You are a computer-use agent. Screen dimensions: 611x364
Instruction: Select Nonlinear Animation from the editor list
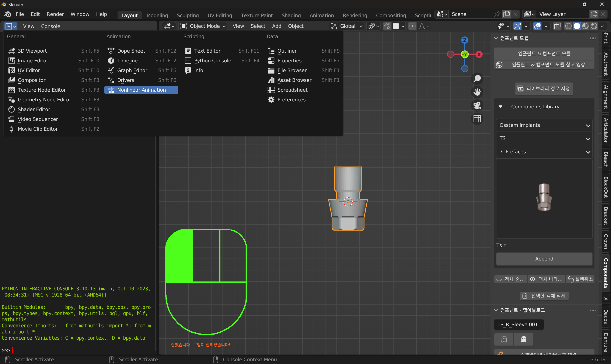point(141,90)
